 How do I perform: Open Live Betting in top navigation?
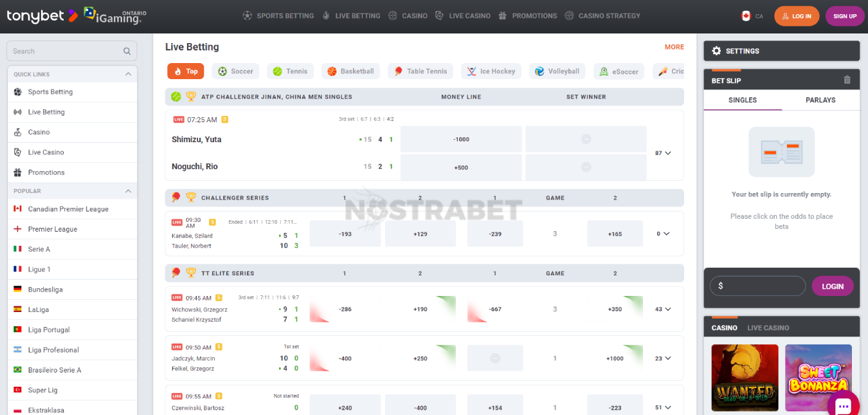[351, 15]
